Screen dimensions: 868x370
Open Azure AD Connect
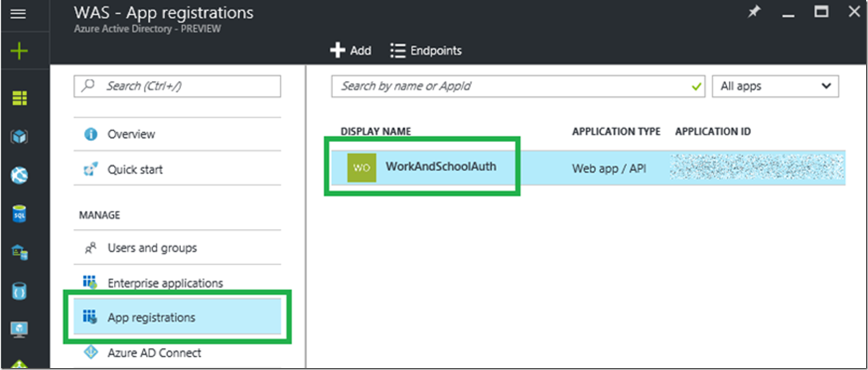[x=177, y=353]
